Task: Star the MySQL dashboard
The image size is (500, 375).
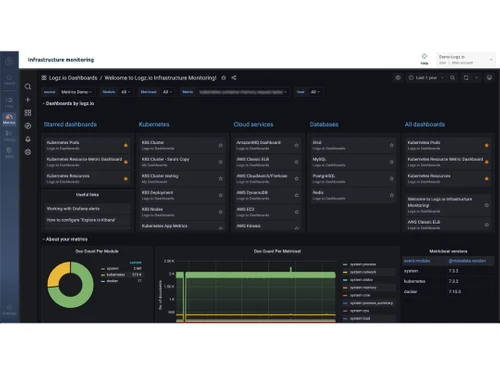Action: click(x=392, y=162)
